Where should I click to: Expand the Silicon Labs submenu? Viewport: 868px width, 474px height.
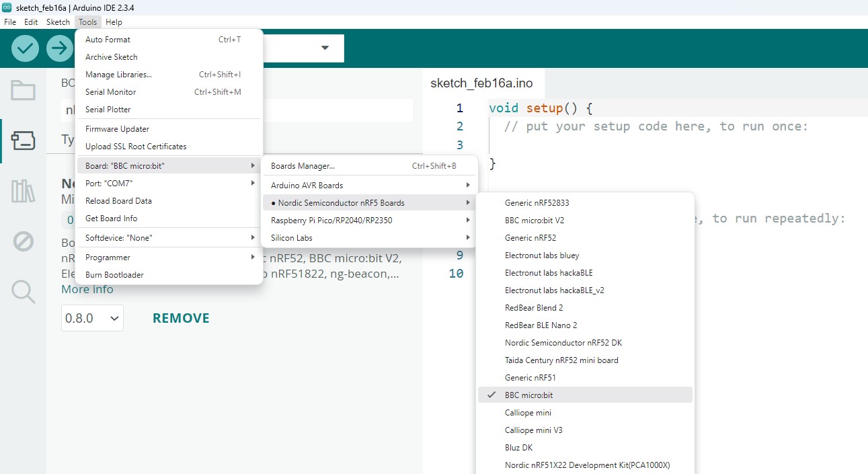click(369, 237)
